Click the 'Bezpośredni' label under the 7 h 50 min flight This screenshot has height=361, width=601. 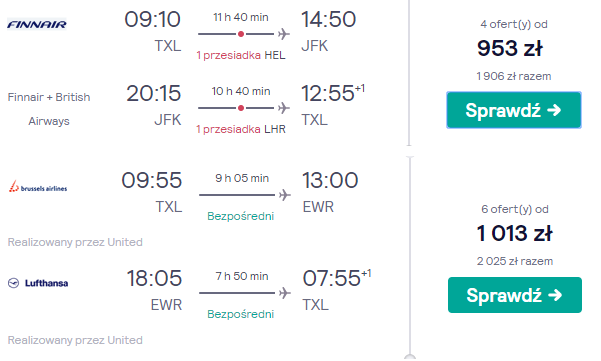click(241, 314)
